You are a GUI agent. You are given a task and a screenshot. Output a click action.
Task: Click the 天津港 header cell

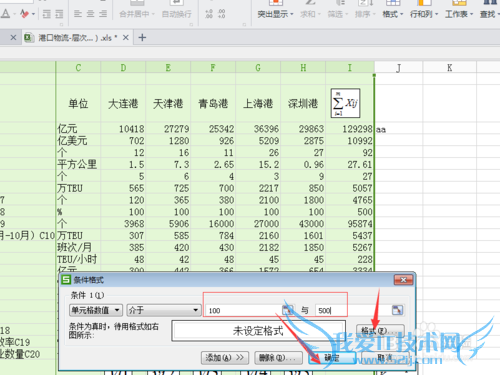(168, 104)
